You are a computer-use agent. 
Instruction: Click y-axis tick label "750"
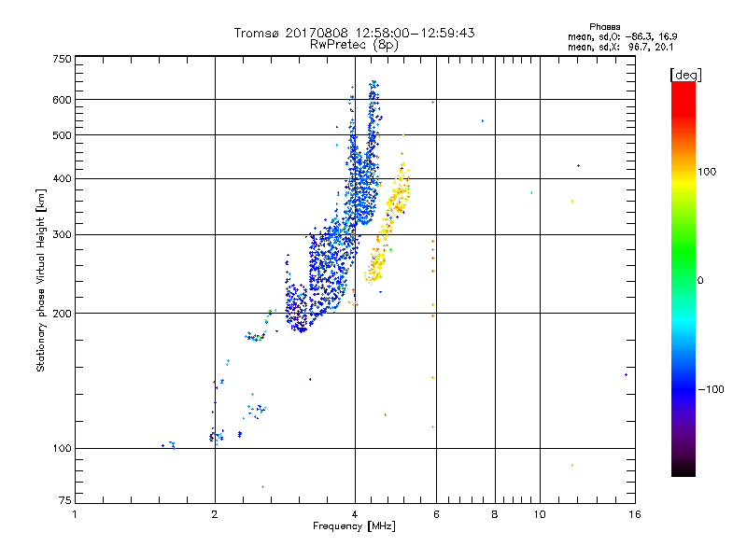(x=62, y=59)
